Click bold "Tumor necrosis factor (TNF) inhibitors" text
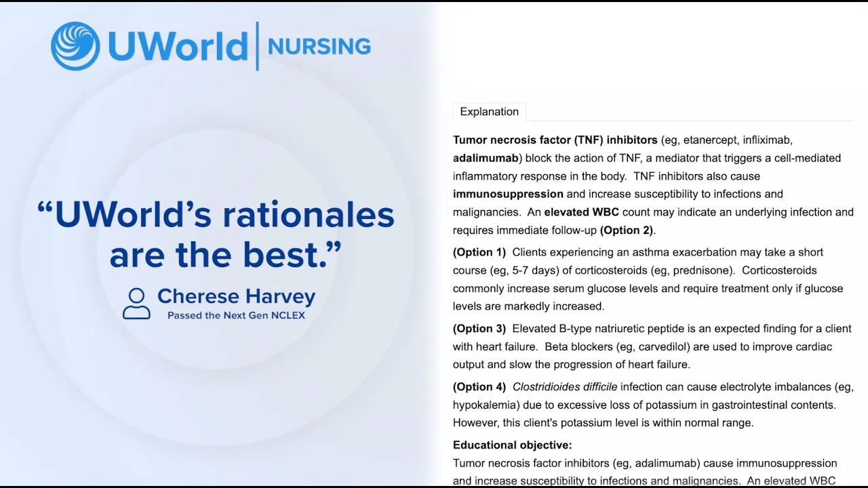 pyautogui.click(x=555, y=140)
